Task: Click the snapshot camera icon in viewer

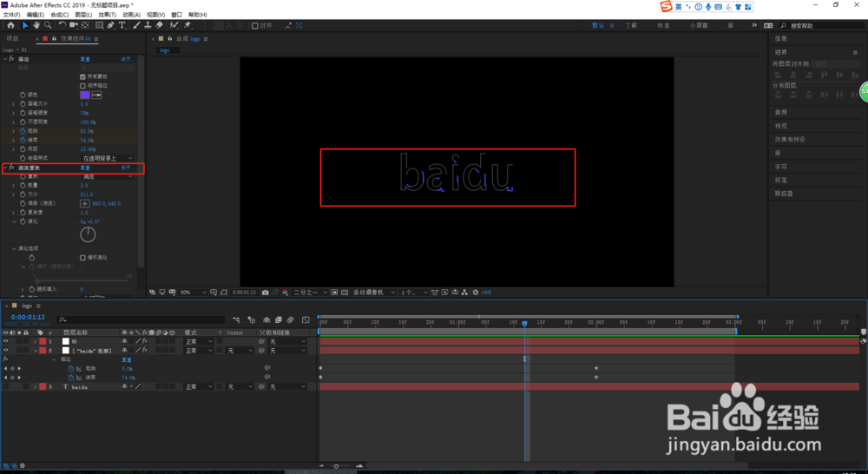Action: [265, 293]
